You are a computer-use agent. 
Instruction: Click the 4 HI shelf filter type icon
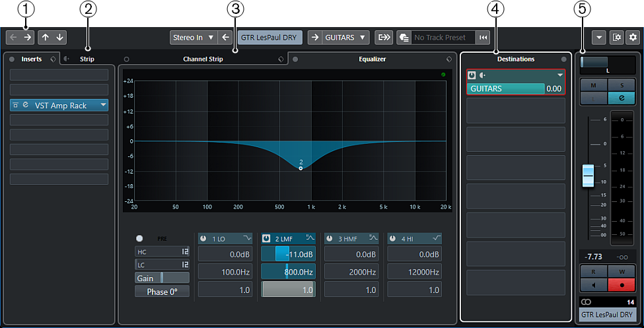436,238
